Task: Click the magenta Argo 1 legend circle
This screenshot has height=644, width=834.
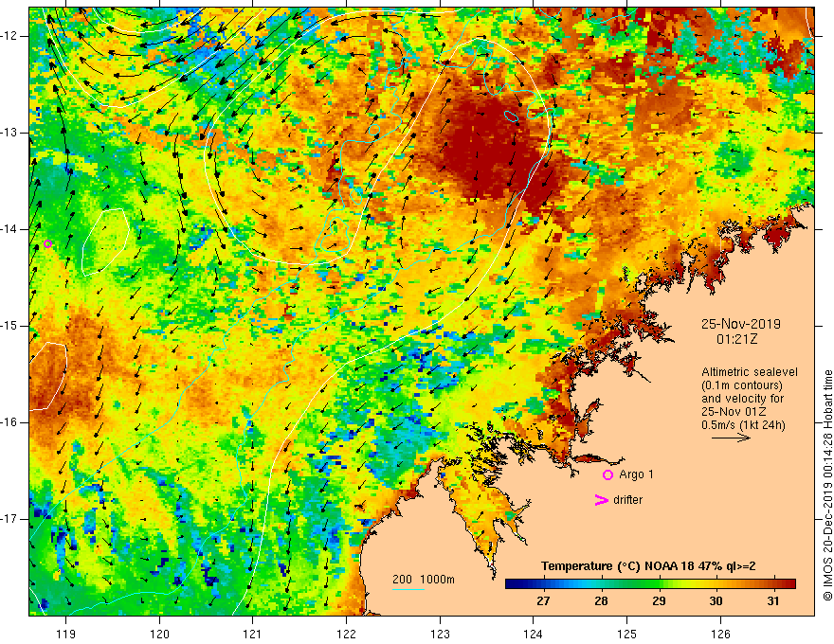Action: (x=607, y=475)
